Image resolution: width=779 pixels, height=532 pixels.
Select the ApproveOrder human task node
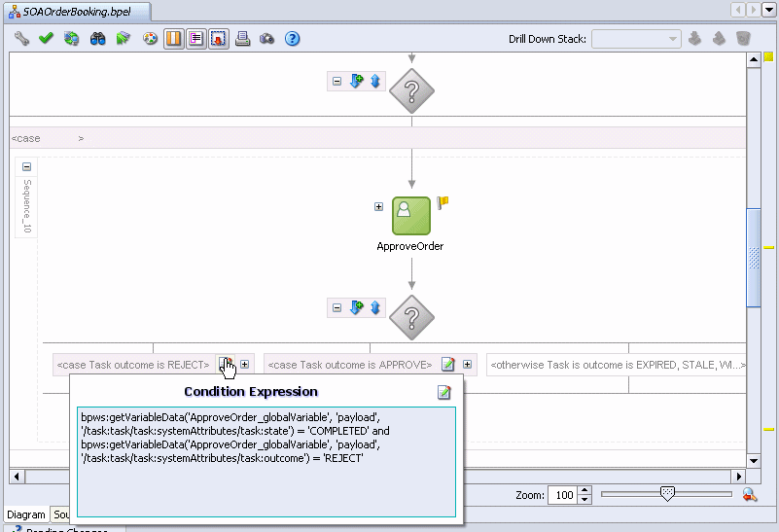pyautogui.click(x=411, y=216)
